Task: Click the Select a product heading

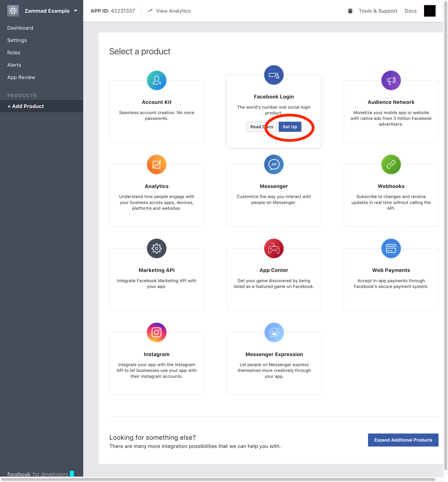Action: point(140,51)
